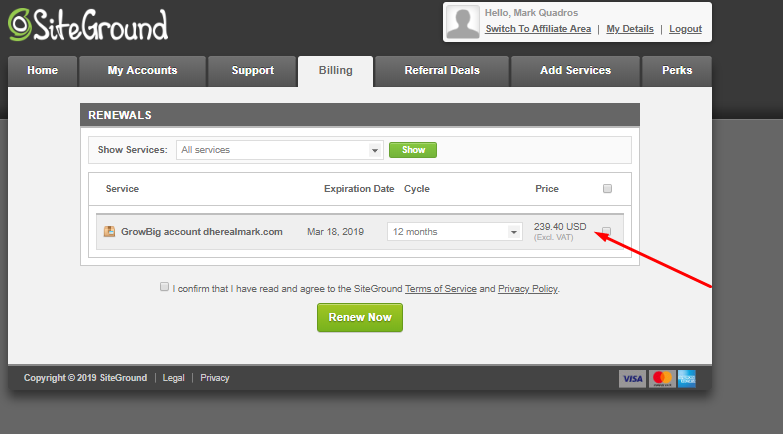Viewport: 783px width, 434px height.
Task: Click the Hello, Mark Quadros greeting
Action: (x=531, y=13)
